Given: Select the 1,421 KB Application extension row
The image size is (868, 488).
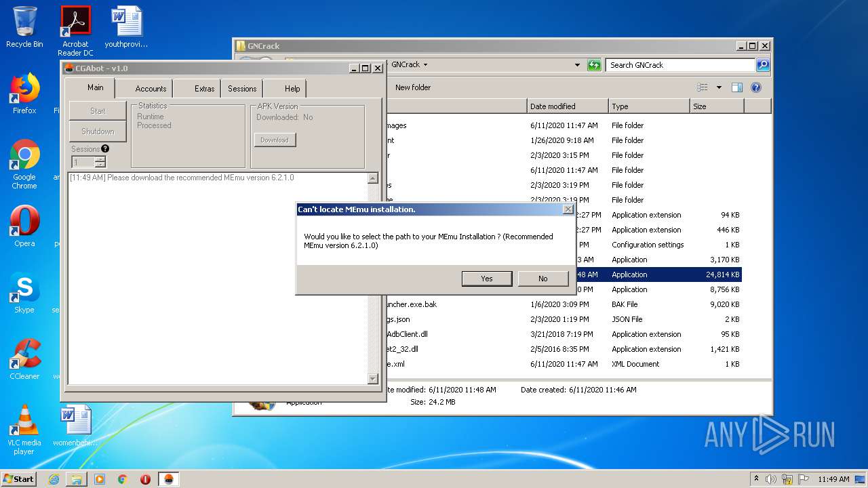Looking at the screenshot, I should pos(564,349).
